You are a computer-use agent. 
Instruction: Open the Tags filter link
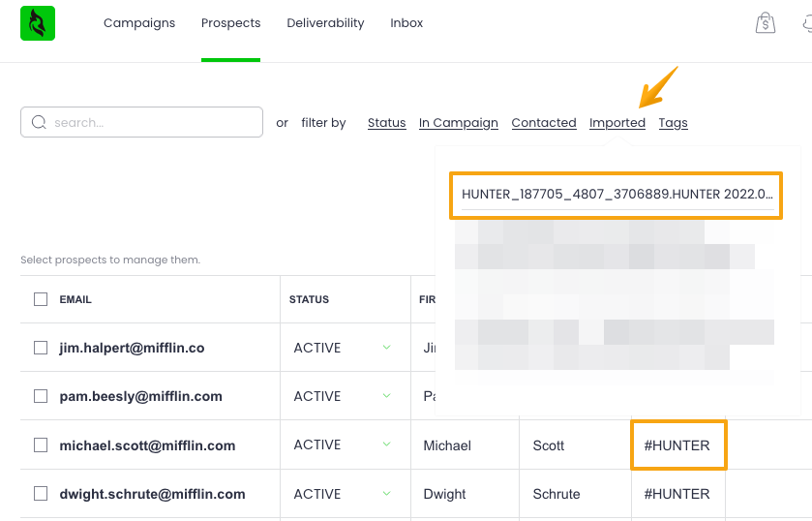pos(673,123)
